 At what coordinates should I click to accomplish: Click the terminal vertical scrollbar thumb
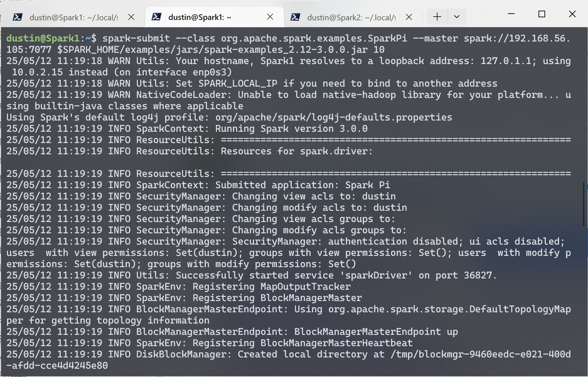[584, 204]
